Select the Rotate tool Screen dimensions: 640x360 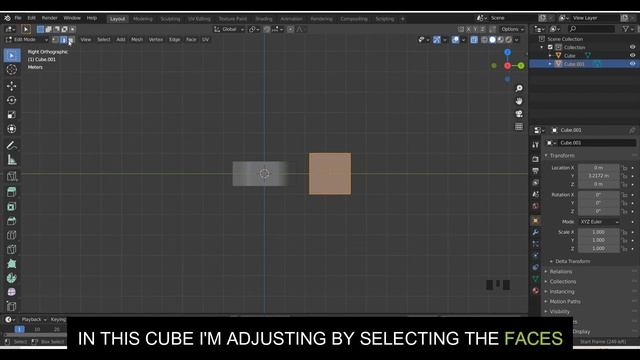12,100
